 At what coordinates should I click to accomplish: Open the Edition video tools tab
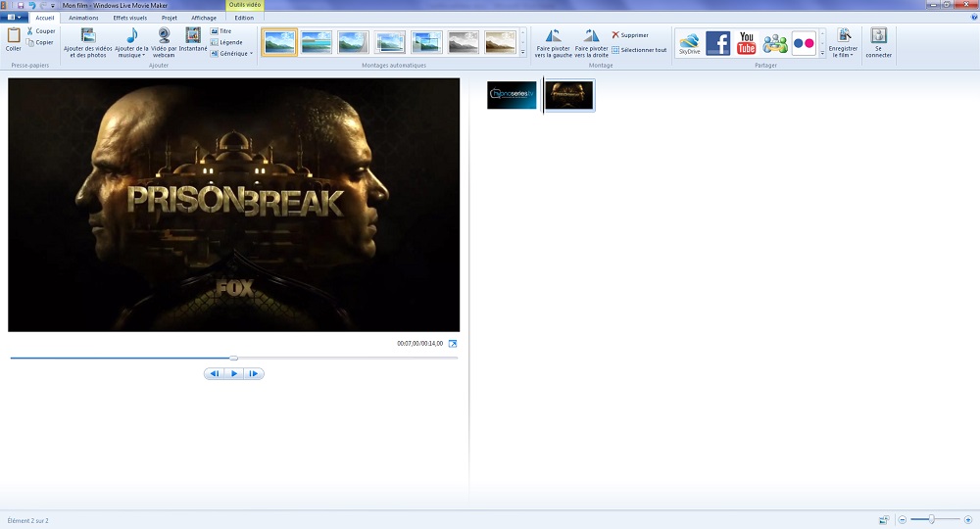coord(244,18)
